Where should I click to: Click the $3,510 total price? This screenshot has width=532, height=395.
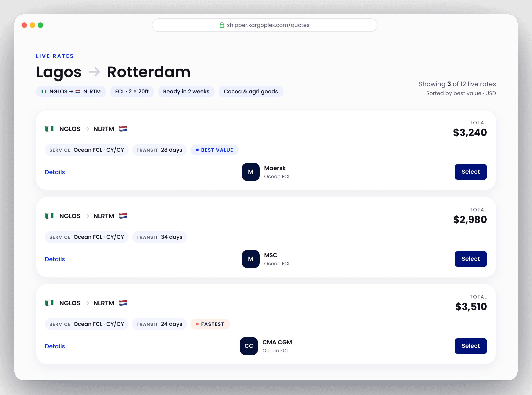tap(471, 307)
